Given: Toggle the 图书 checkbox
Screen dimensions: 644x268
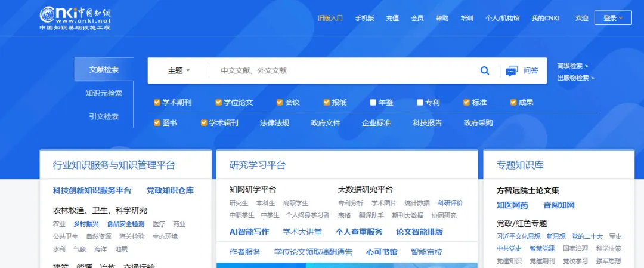Looking at the screenshot, I should pyautogui.click(x=157, y=122).
